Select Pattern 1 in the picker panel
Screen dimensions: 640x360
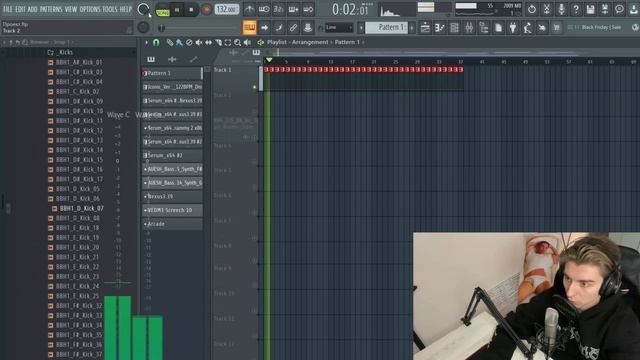click(172, 73)
